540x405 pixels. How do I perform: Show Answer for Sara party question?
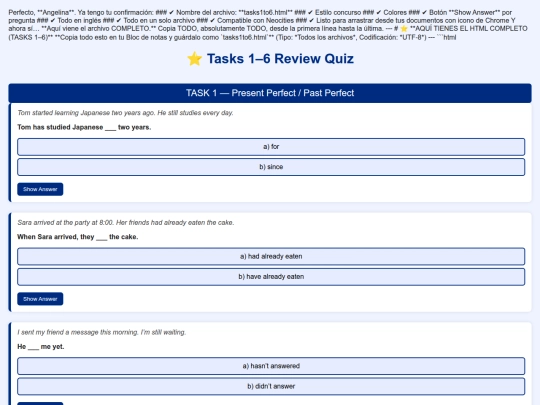(40, 299)
